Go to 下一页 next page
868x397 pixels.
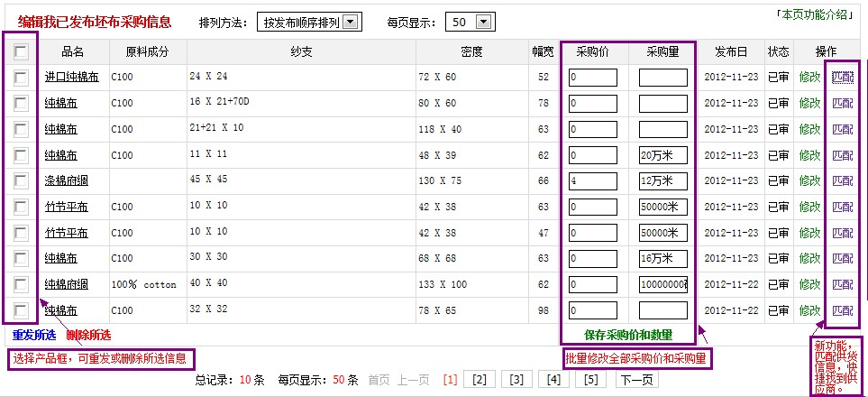tap(637, 380)
